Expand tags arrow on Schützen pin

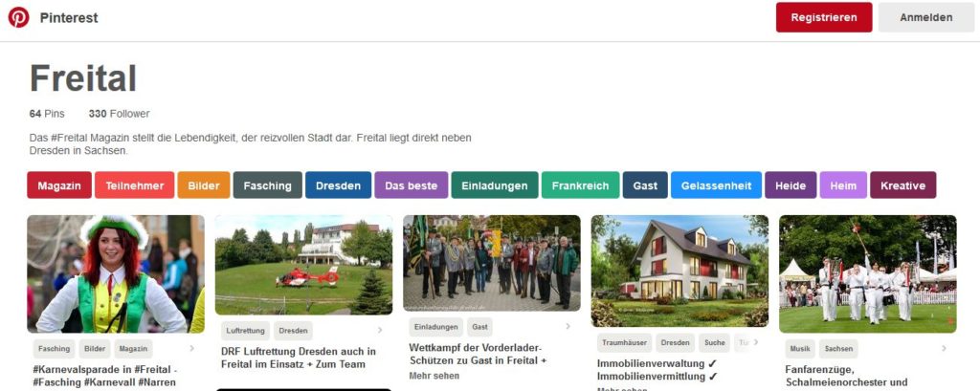[x=568, y=327]
